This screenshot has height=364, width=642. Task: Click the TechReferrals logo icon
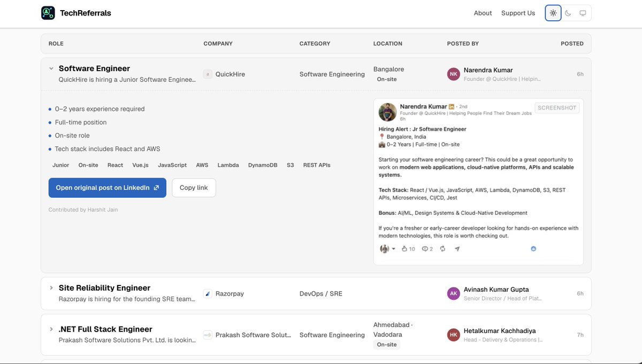[48, 13]
